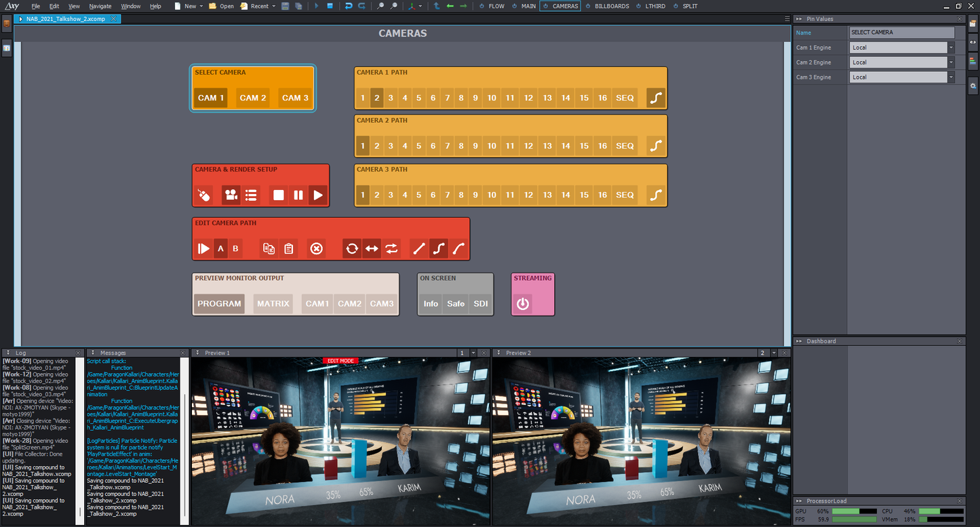Click SEQ in Camera 2 Path
980x527 pixels.
click(625, 146)
